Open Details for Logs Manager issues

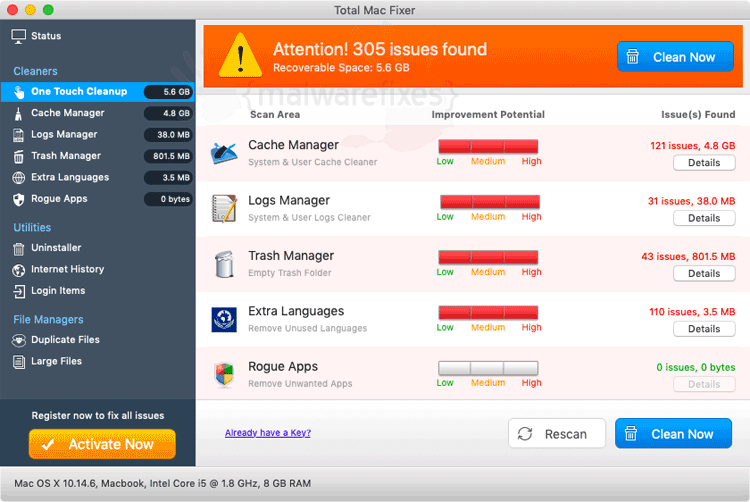(704, 218)
